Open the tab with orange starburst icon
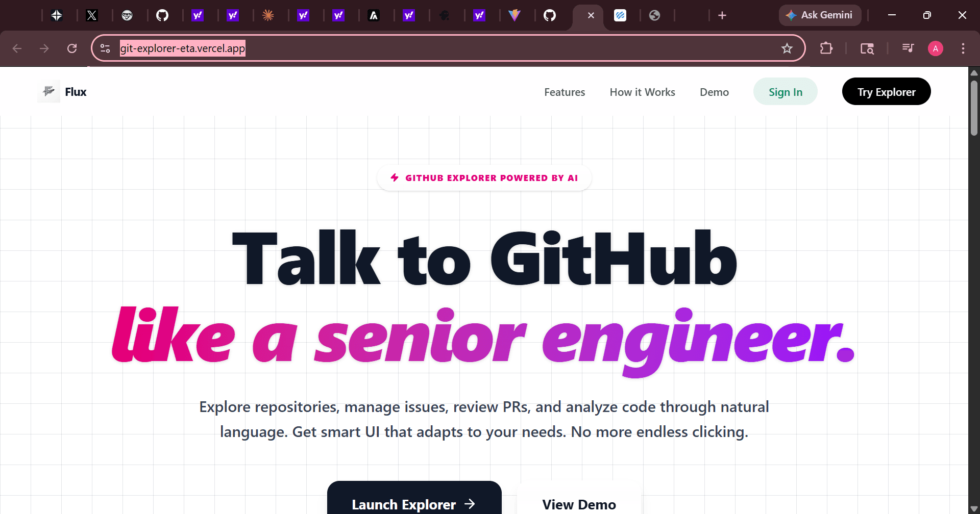 tap(268, 15)
